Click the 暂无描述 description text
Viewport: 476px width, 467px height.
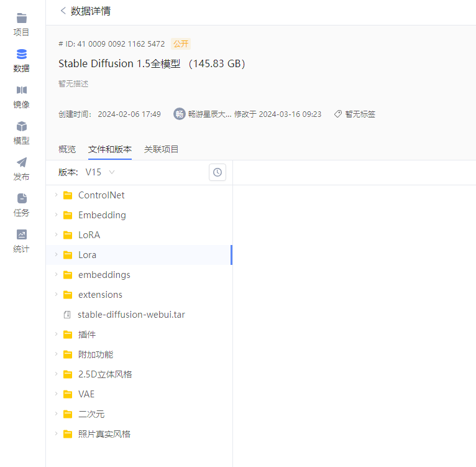click(x=73, y=84)
